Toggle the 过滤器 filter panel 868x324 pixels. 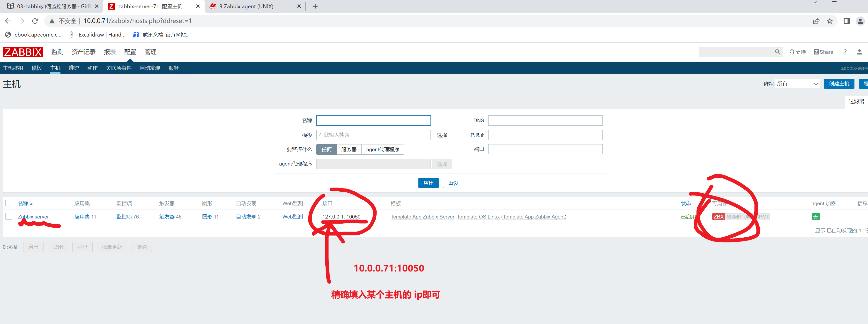856,101
